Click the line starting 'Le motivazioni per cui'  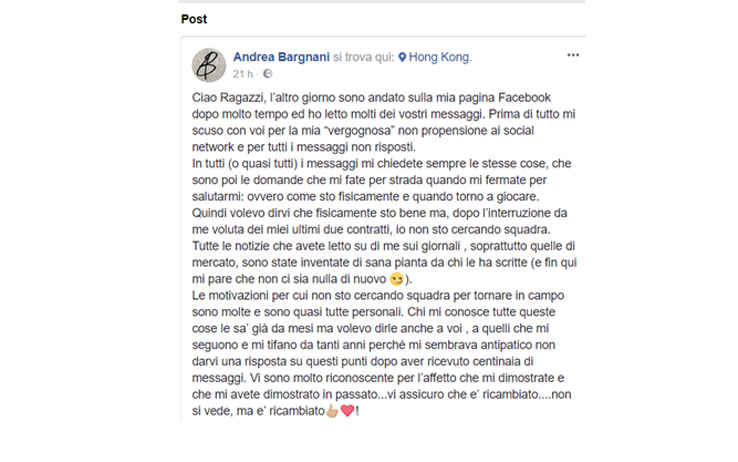click(x=378, y=295)
